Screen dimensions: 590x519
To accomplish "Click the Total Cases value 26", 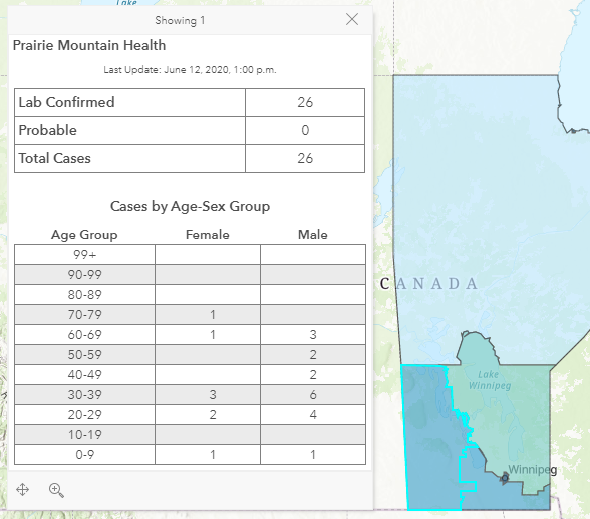I will (x=305, y=158).
